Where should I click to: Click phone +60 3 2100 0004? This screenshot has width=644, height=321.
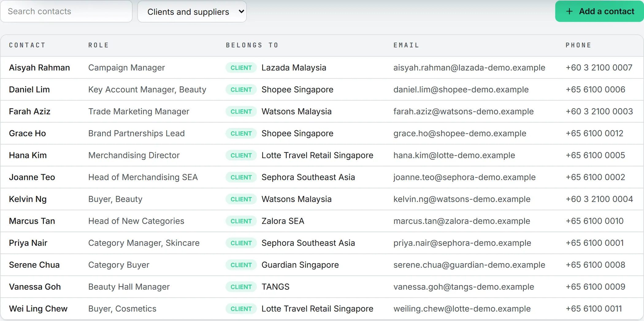click(599, 199)
